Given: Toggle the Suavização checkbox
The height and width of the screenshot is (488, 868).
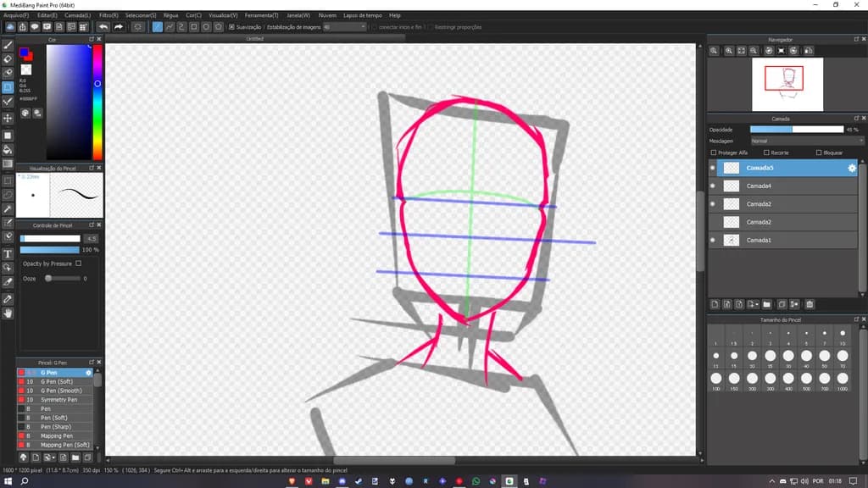Looking at the screenshot, I should [x=232, y=26].
